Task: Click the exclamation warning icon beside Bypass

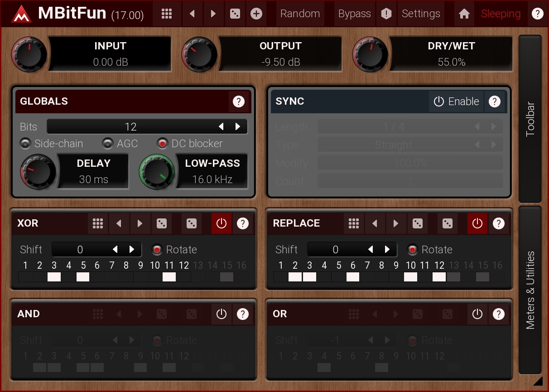Action: click(386, 14)
